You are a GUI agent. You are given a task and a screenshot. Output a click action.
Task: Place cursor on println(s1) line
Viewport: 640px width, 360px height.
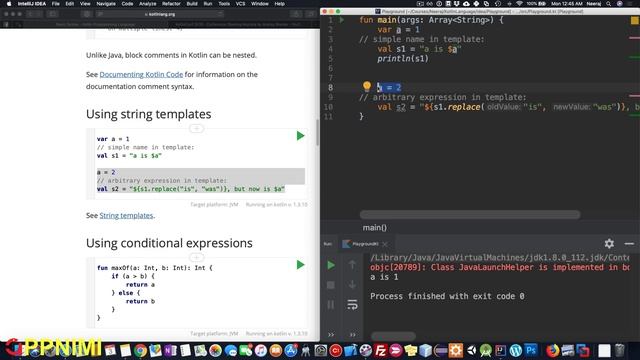pyautogui.click(x=402, y=58)
